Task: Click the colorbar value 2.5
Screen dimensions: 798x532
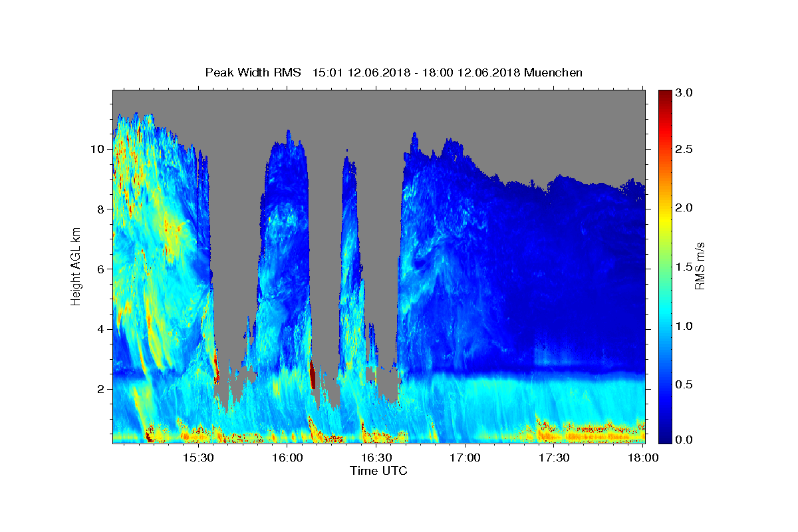Action: pyautogui.click(x=684, y=149)
